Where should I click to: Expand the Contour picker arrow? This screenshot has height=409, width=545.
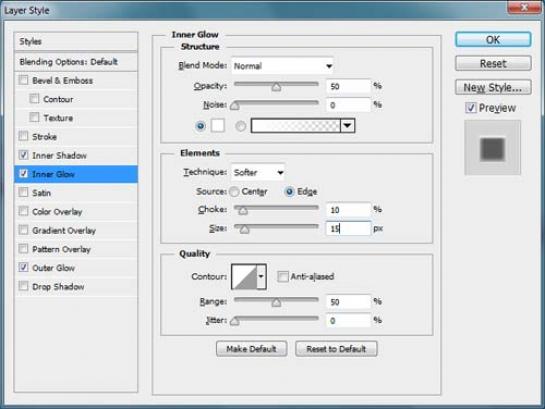tap(261, 277)
